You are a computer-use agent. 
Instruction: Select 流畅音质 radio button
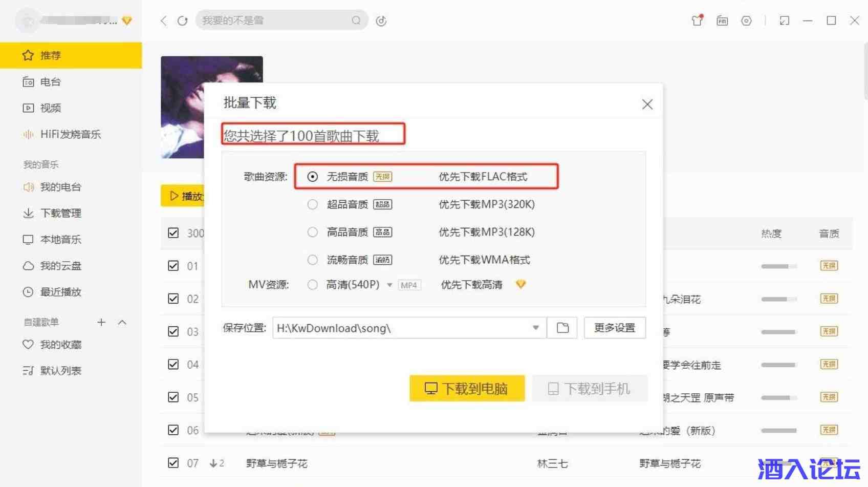312,260
